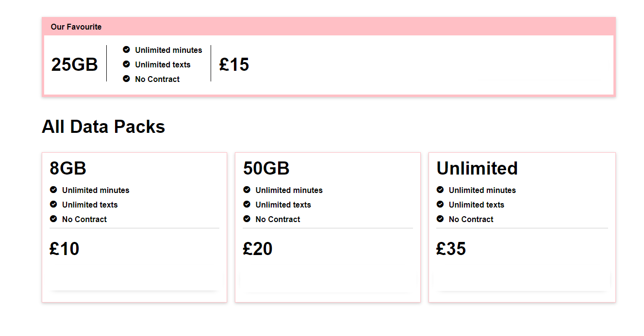Click the check icon beside Unlimited texts in 25GB plan
Image resolution: width=644 pixels, height=336 pixels.
pos(126,64)
